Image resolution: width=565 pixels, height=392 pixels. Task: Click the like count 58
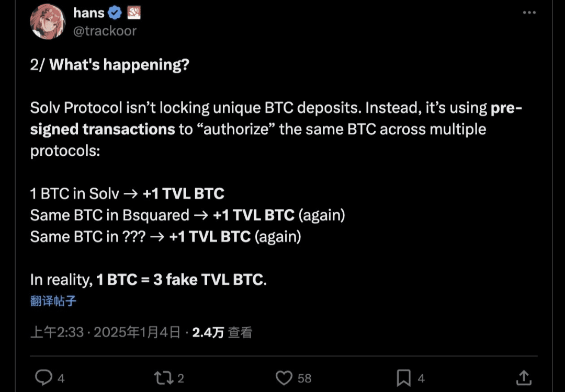coord(304,378)
